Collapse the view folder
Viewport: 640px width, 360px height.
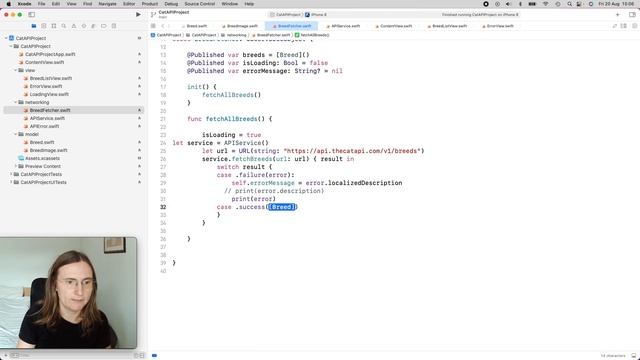[16, 70]
